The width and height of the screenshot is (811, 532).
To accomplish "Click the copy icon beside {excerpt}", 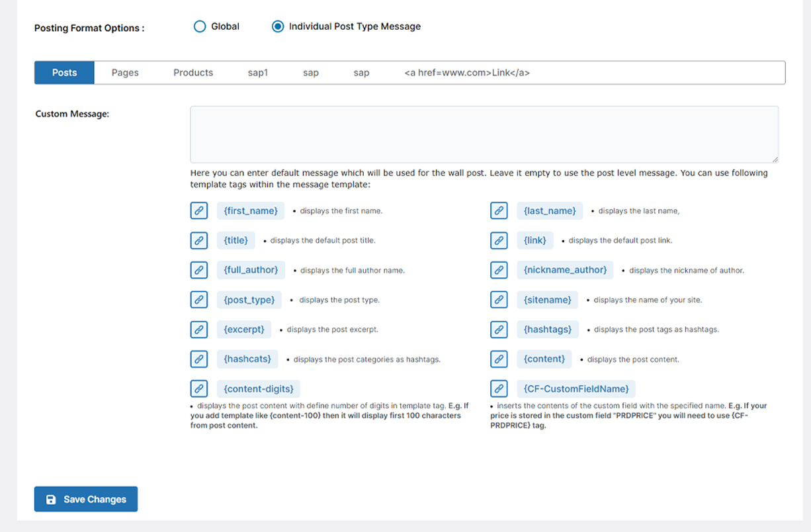I will (198, 329).
